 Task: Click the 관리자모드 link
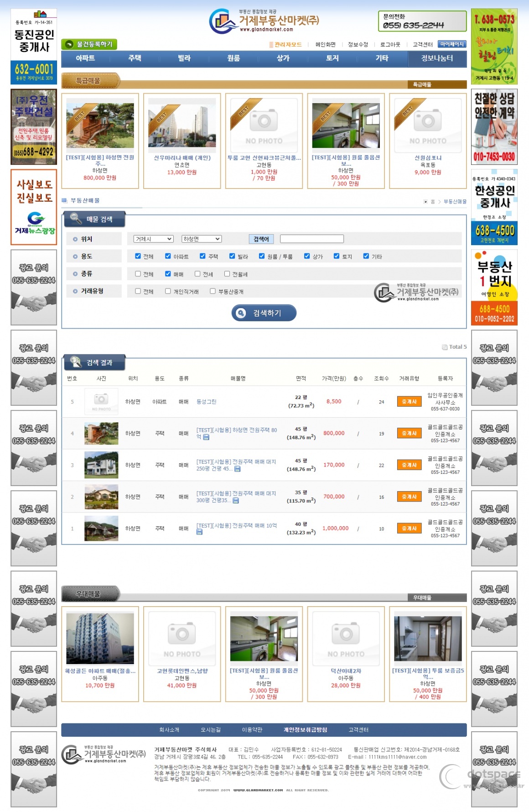pyautogui.click(x=285, y=45)
